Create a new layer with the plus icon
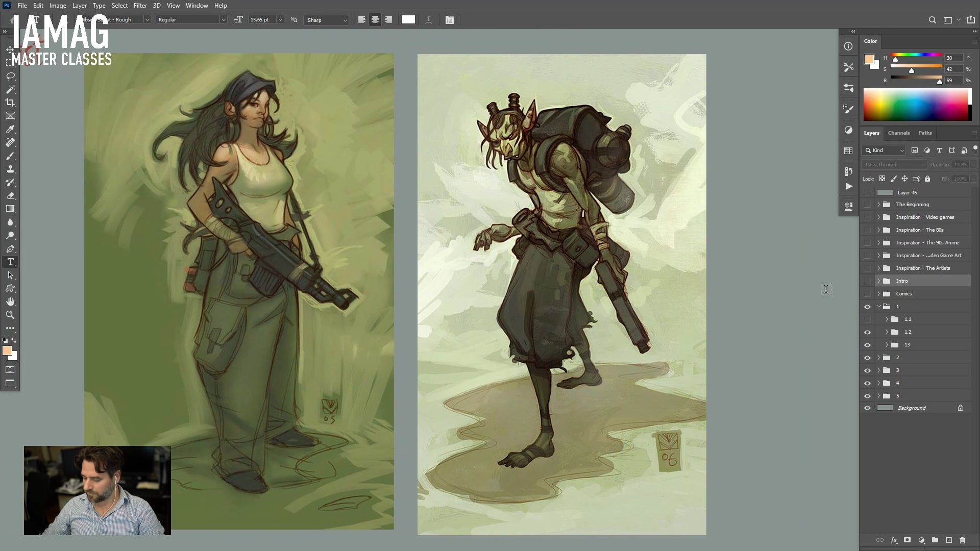 950,540
